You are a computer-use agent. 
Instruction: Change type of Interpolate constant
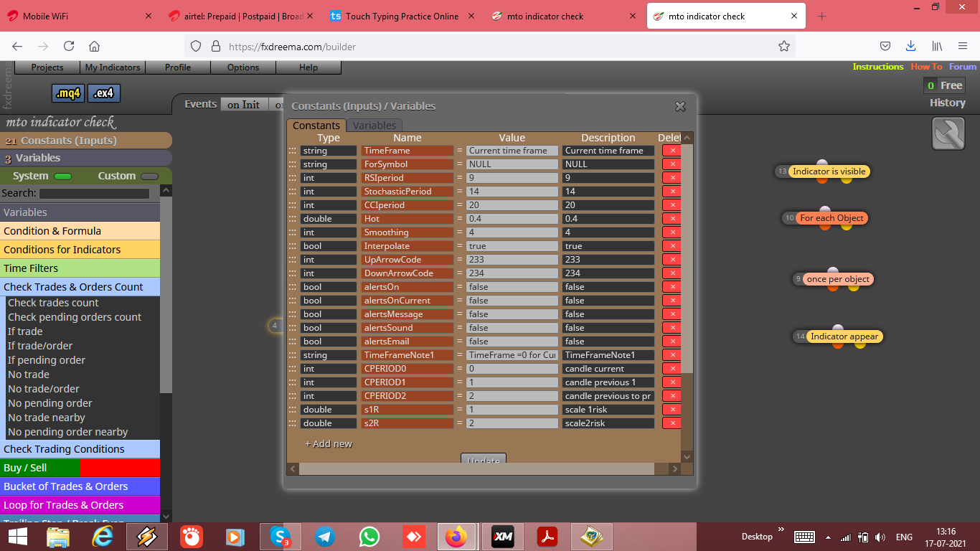[329, 246]
